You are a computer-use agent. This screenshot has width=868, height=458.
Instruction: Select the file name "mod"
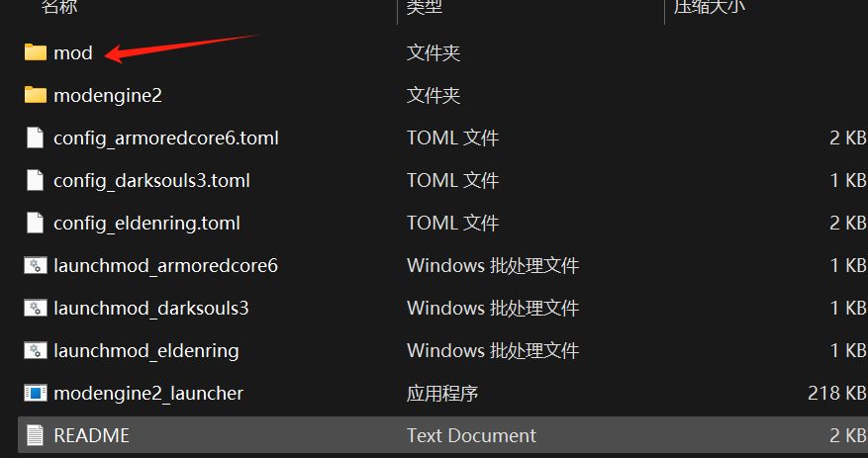tap(73, 53)
